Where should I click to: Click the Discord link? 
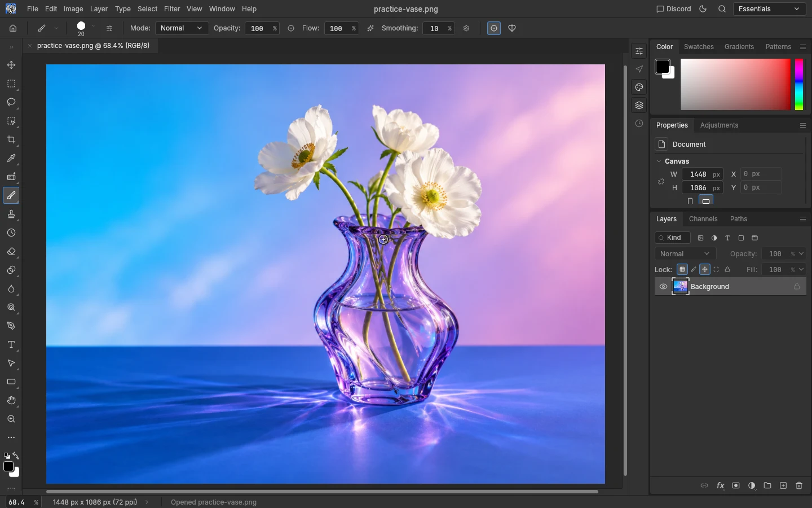tap(674, 9)
